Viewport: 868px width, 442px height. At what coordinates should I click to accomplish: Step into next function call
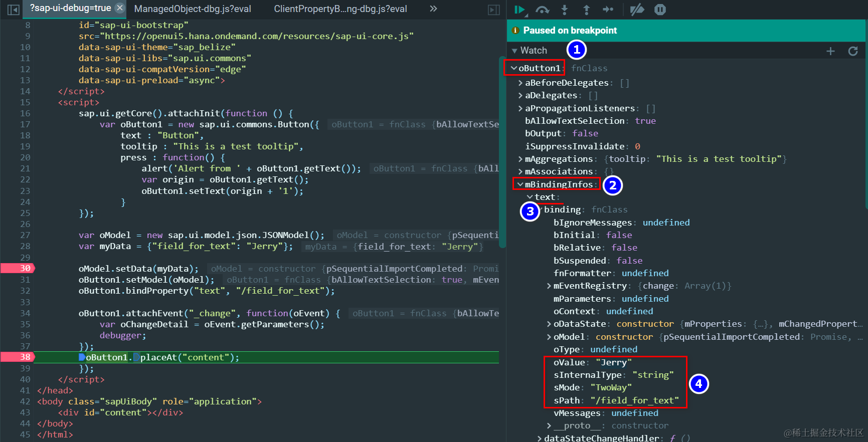pyautogui.click(x=565, y=10)
